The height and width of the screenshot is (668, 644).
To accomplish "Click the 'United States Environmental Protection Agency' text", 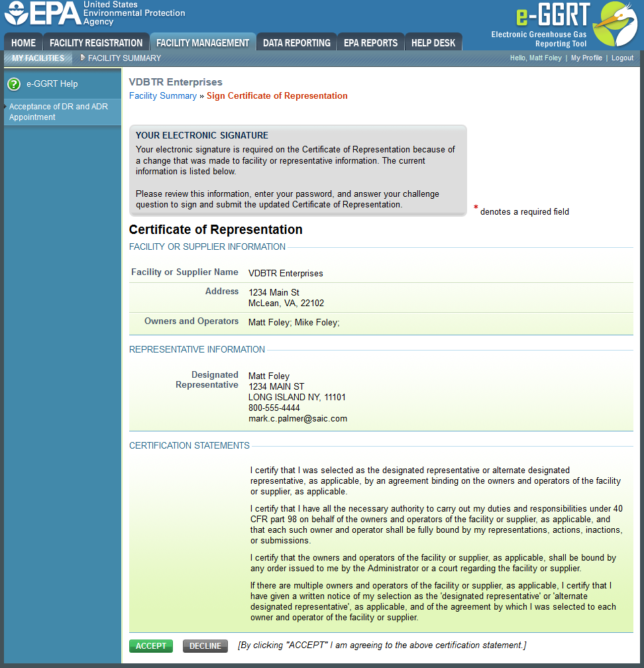I will click(134, 13).
